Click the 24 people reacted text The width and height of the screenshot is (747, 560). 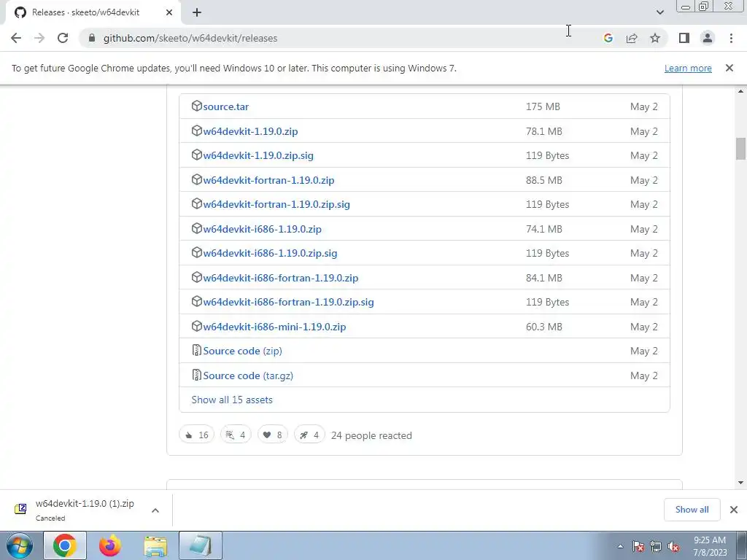point(371,436)
